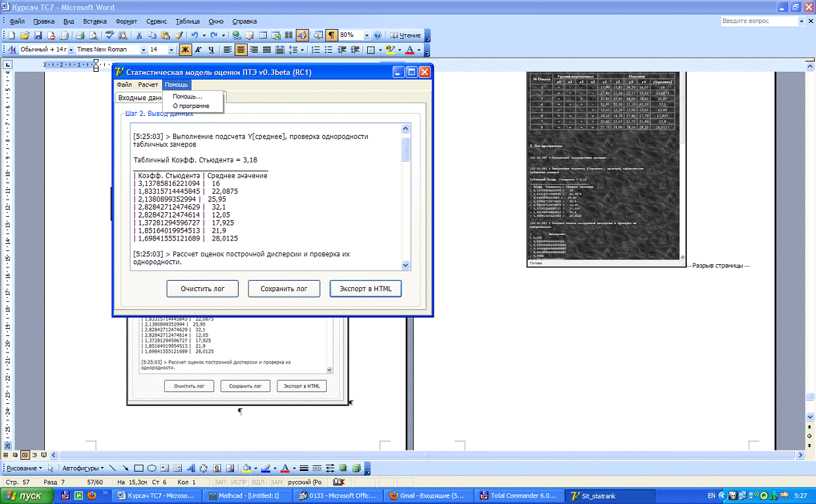Toggle the show paragraph marks ¶ button
The width and height of the screenshot is (816, 504).
[x=332, y=35]
